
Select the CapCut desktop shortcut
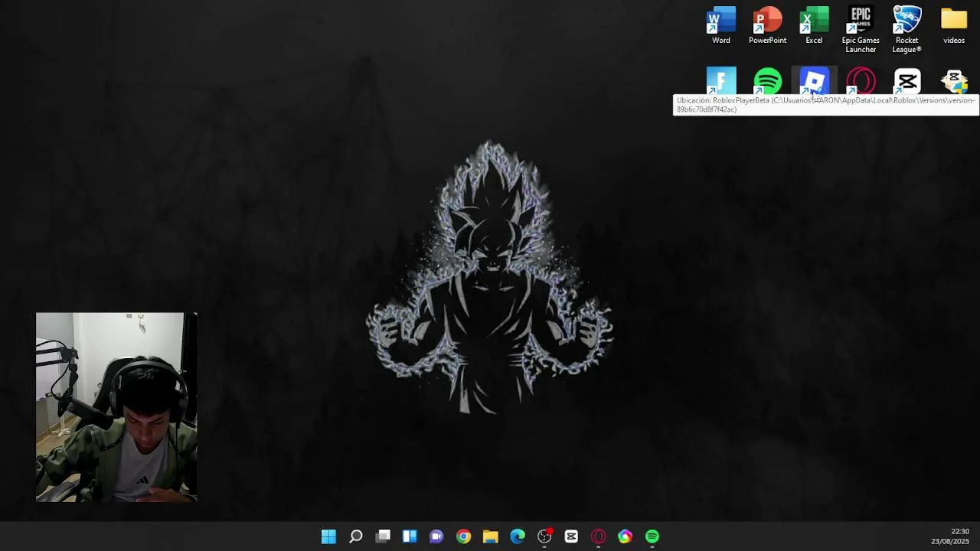point(907,81)
